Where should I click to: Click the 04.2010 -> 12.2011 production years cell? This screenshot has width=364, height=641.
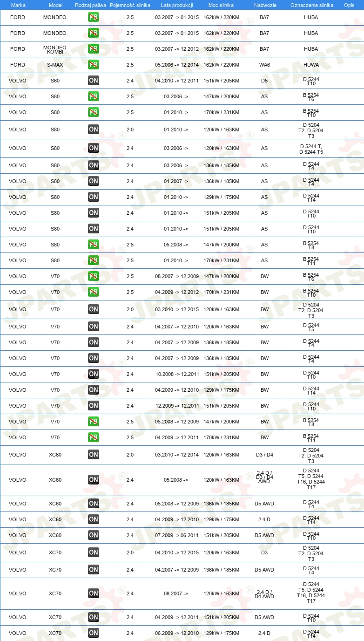[x=177, y=81]
